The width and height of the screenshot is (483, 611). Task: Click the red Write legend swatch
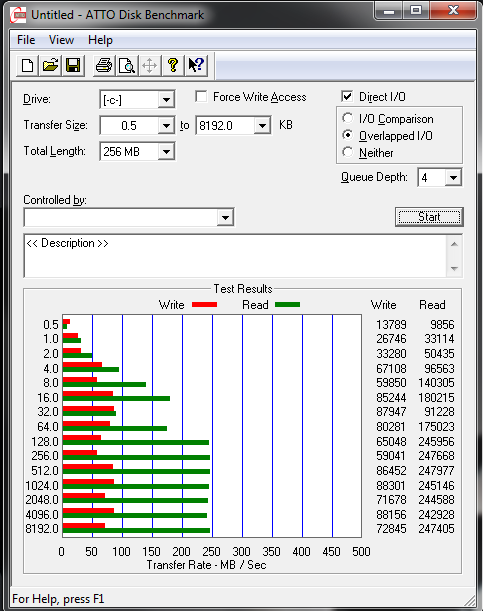coord(204,305)
